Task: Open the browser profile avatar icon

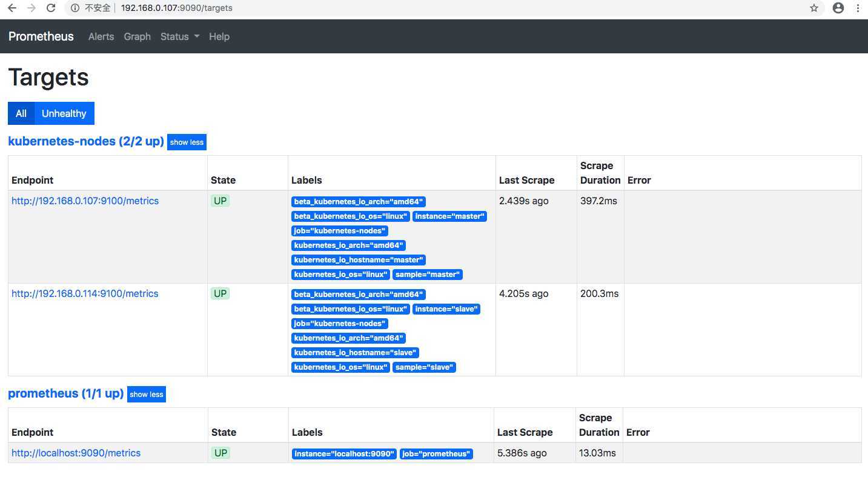Action: tap(838, 8)
